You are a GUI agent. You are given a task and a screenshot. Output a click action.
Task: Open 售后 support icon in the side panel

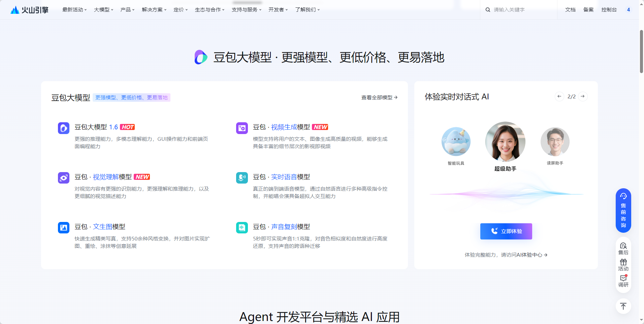(623, 249)
